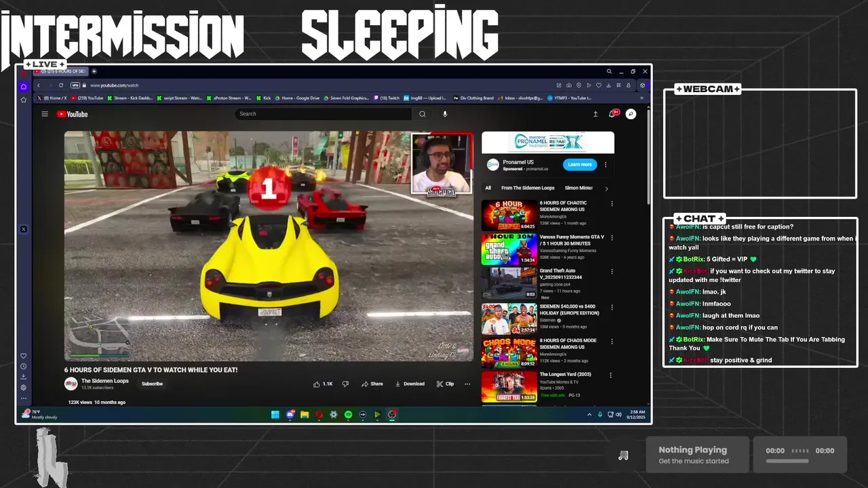
Task: Open the weather widget on taskbar
Action: (x=41, y=414)
